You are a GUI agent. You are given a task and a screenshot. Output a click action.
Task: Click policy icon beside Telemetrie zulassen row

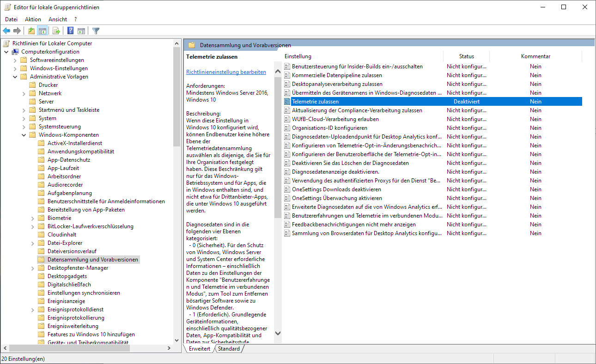coord(287,102)
